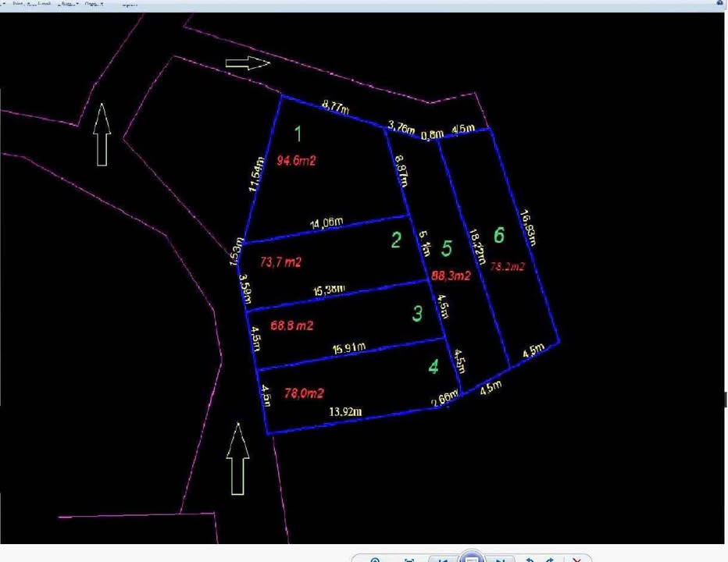728x562 pixels.
Task: Rotate the image counterclockwise
Action: pyautogui.click(x=530, y=559)
